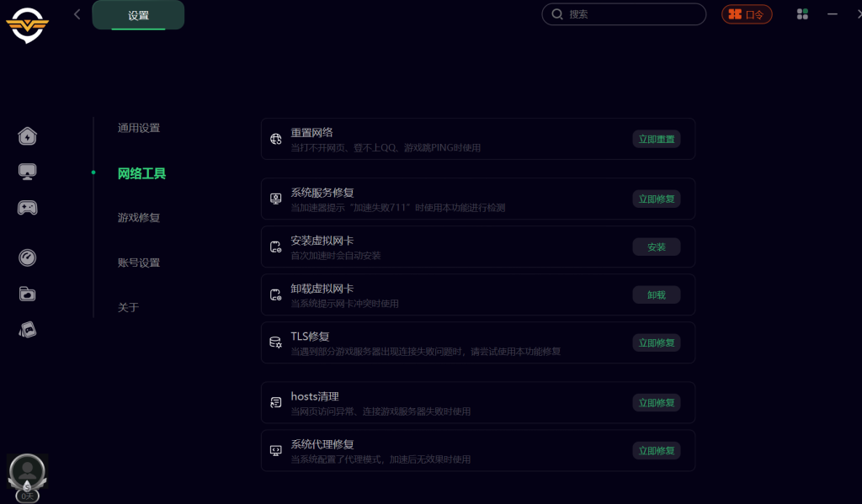Click the orange 口令 button
This screenshot has width=862, height=504.
[747, 14]
